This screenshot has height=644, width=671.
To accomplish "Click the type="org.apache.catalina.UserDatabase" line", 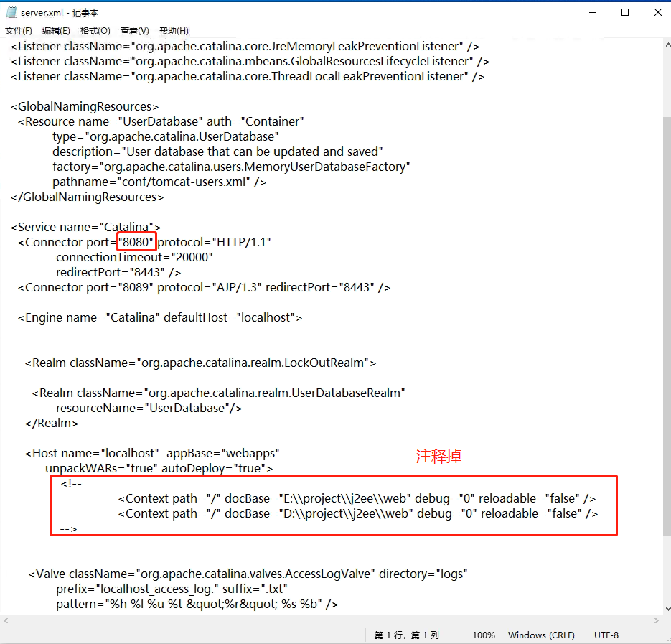I will click(166, 136).
